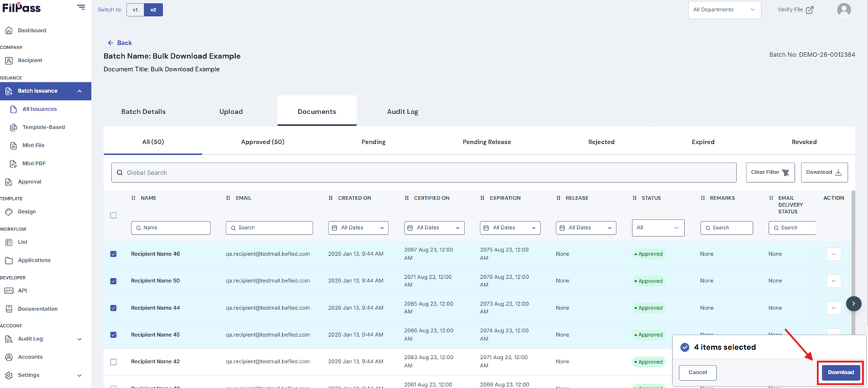This screenshot has width=868, height=388.
Task: Switch to the Audit Log tab
Action: coord(402,111)
